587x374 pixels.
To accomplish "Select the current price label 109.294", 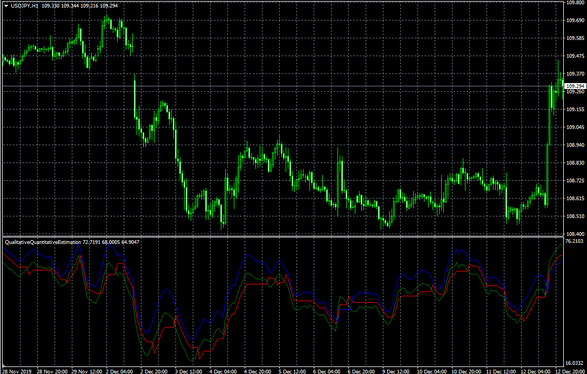I will [x=575, y=86].
